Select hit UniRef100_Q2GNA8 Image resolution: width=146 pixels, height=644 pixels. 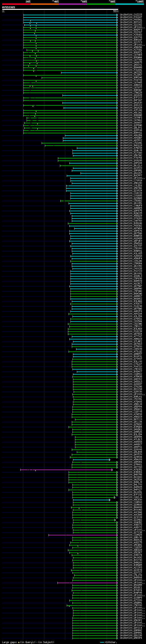coord(131,198)
